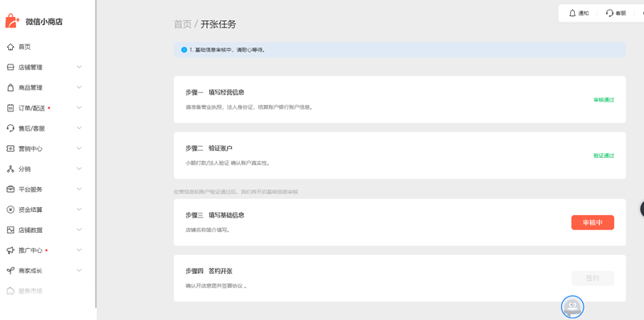Image resolution: width=644 pixels, height=320 pixels.
Task: Click the 客服 label in top bar
Action: click(621, 13)
